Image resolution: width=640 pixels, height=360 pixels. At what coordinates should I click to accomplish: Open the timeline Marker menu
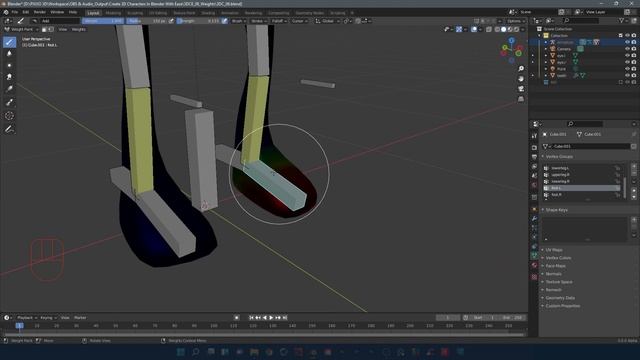[x=80, y=318]
